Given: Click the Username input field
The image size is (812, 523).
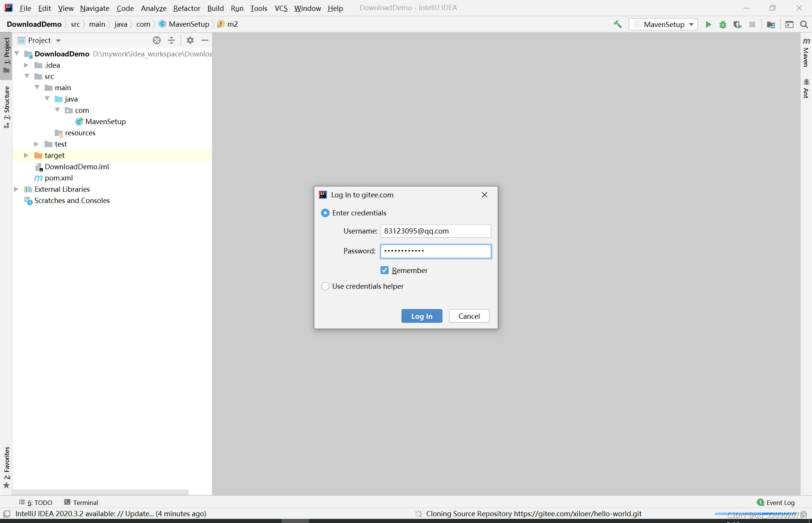Looking at the screenshot, I should pyautogui.click(x=435, y=231).
